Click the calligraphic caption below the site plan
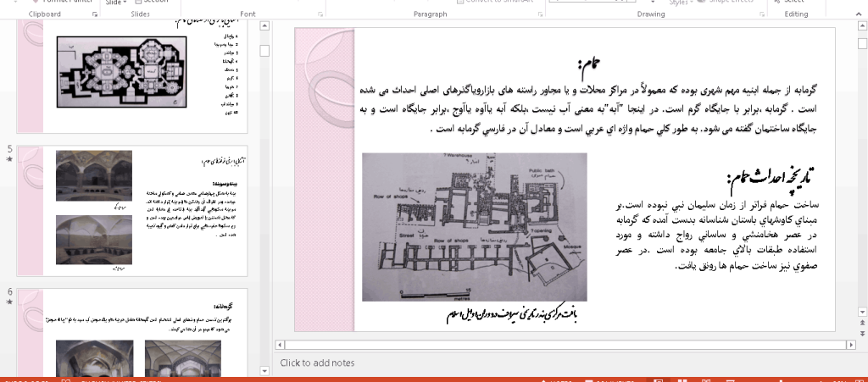Image resolution: width=868 pixels, height=382 pixels. tap(512, 313)
